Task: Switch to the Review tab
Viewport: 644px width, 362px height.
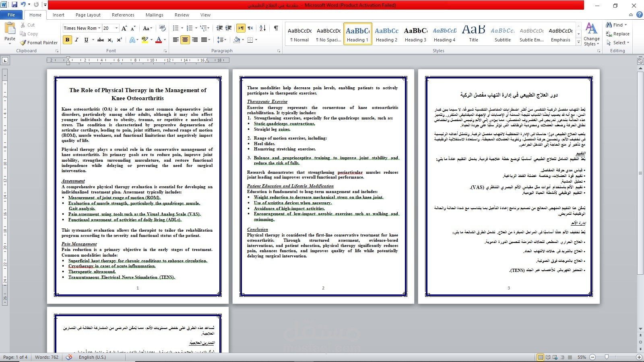Action: point(182,15)
